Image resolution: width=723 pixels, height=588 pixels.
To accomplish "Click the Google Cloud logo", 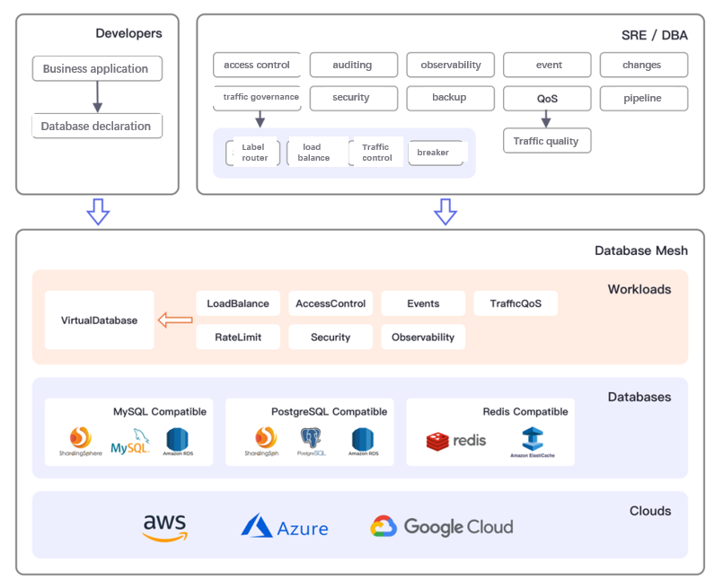I will (x=441, y=527).
